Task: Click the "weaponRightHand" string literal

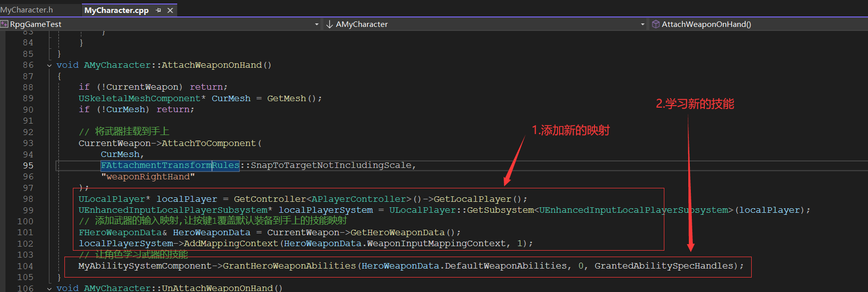Action: pyautogui.click(x=148, y=177)
